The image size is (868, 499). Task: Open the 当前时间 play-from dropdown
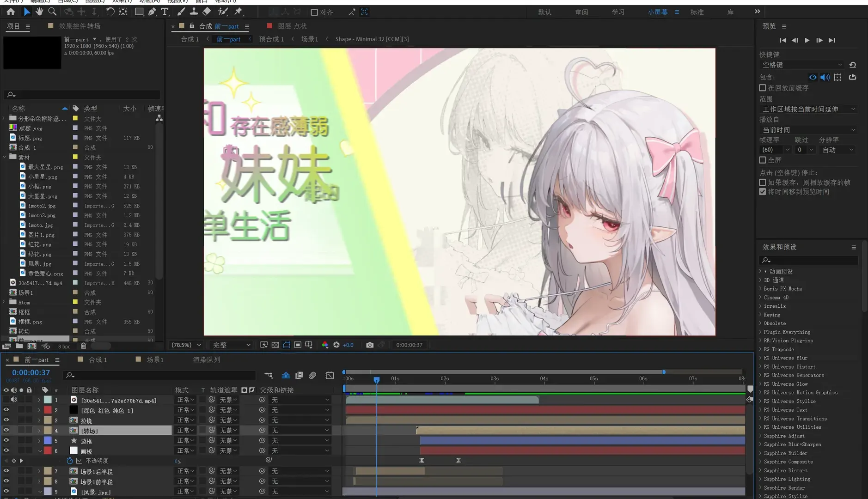[x=808, y=130]
